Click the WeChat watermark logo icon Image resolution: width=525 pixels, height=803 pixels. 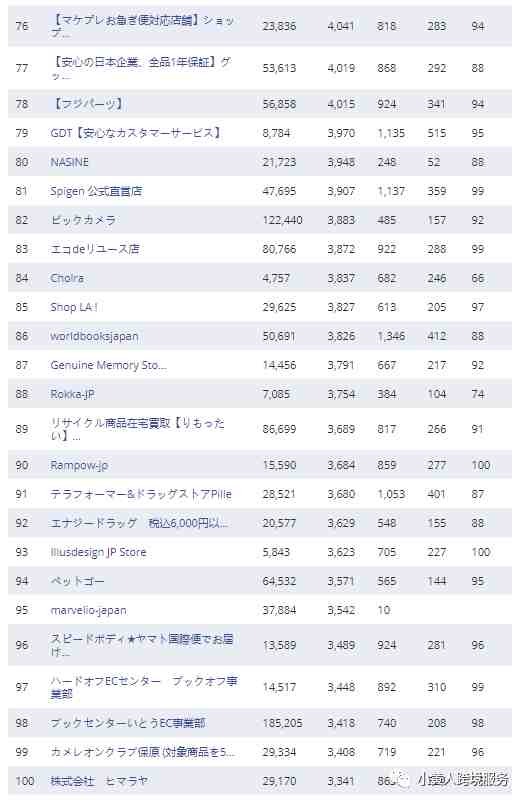pos(405,779)
